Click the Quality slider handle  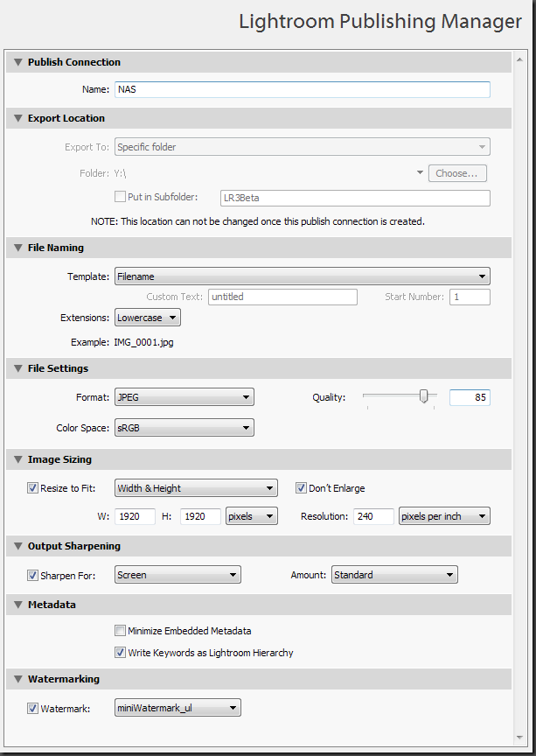coord(424,396)
